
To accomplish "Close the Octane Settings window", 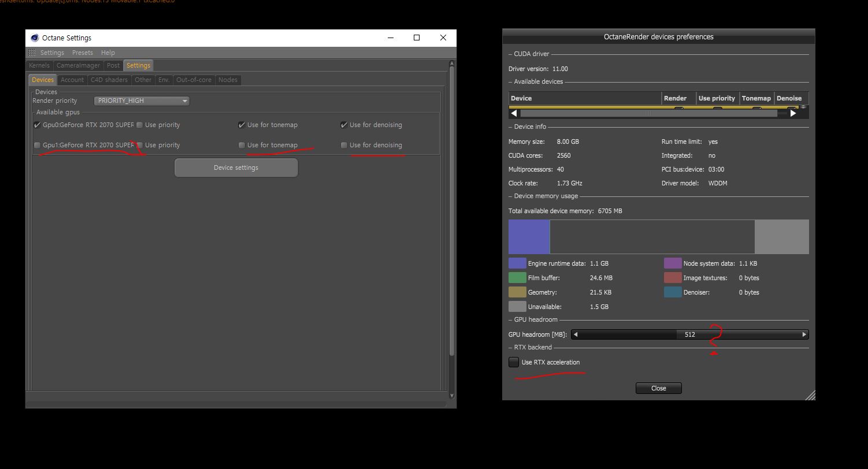I will (x=443, y=38).
